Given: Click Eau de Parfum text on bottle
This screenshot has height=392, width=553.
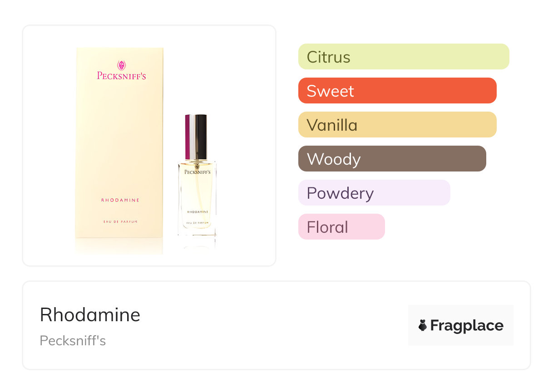Looking at the screenshot, I should [x=197, y=223].
